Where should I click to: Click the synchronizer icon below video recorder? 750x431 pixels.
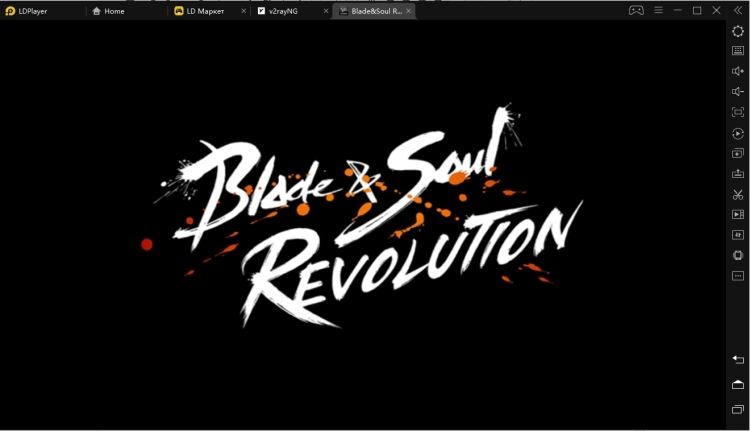point(738,235)
